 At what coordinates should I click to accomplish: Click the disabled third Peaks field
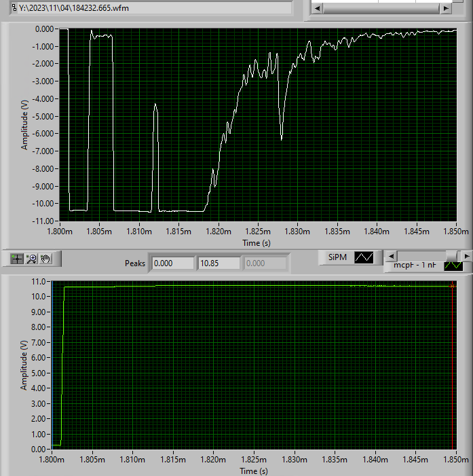(265, 263)
